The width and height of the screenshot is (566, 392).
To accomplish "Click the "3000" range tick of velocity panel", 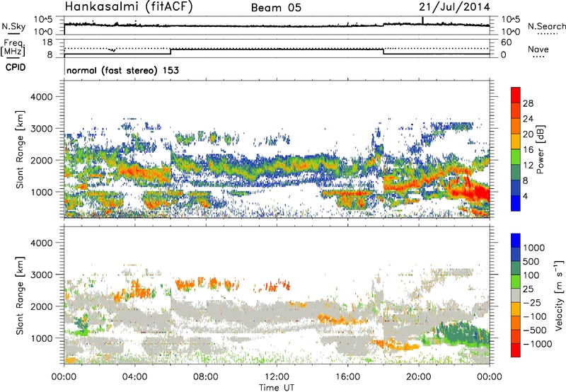I will [x=41, y=275].
